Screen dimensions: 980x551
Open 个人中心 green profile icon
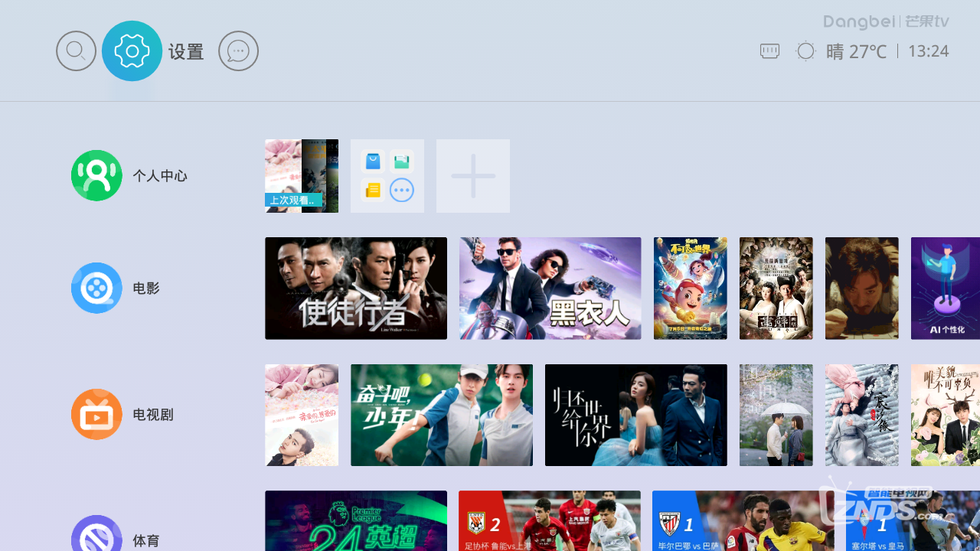click(x=96, y=175)
